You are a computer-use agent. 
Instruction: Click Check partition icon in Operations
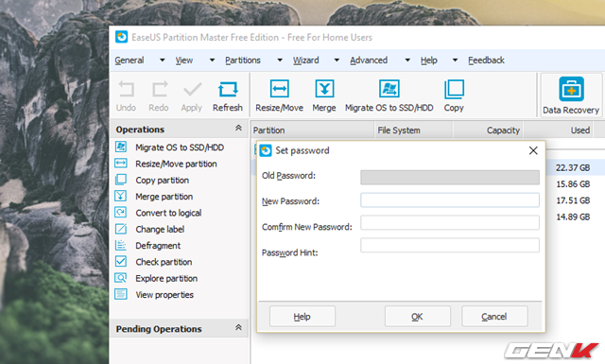(x=121, y=261)
